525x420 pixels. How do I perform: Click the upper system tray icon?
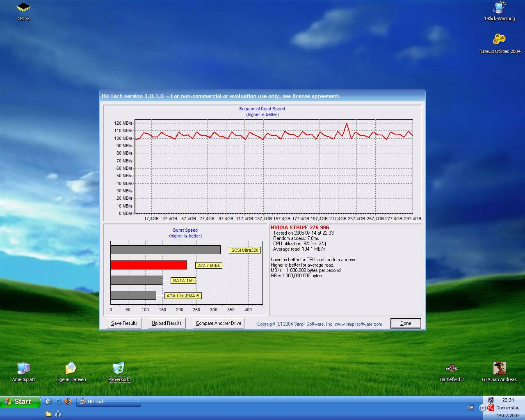pos(491,400)
